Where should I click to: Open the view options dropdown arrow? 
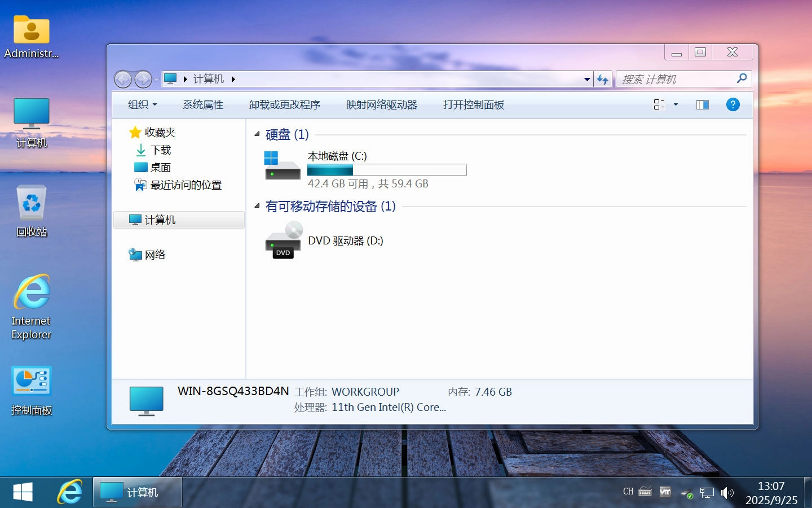point(674,104)
